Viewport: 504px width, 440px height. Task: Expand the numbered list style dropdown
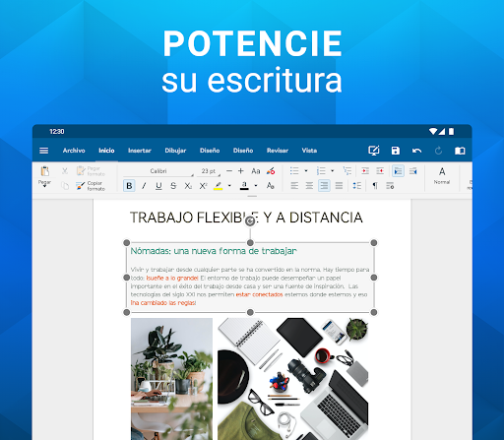[332, 171]
